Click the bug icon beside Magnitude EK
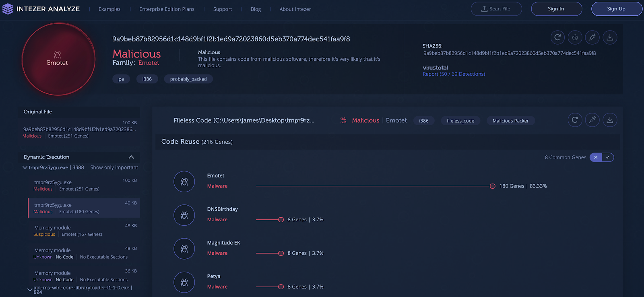The width and height of the screenshot is (644, 297). tap(184, 249)
